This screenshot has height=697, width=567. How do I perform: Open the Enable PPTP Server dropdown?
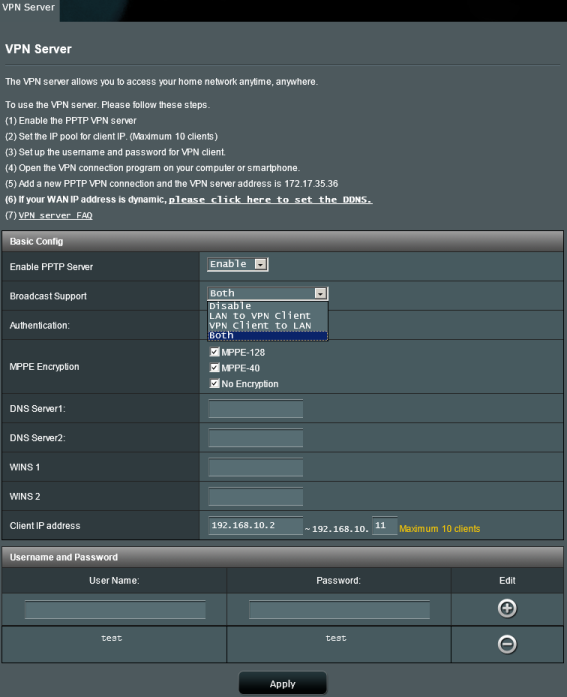tap(238, 264)
